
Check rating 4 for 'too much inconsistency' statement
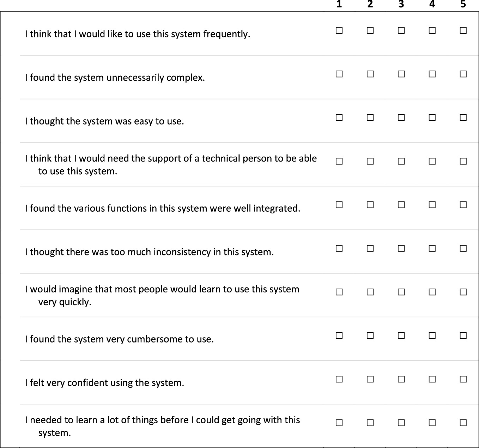[x=432, y=248]
